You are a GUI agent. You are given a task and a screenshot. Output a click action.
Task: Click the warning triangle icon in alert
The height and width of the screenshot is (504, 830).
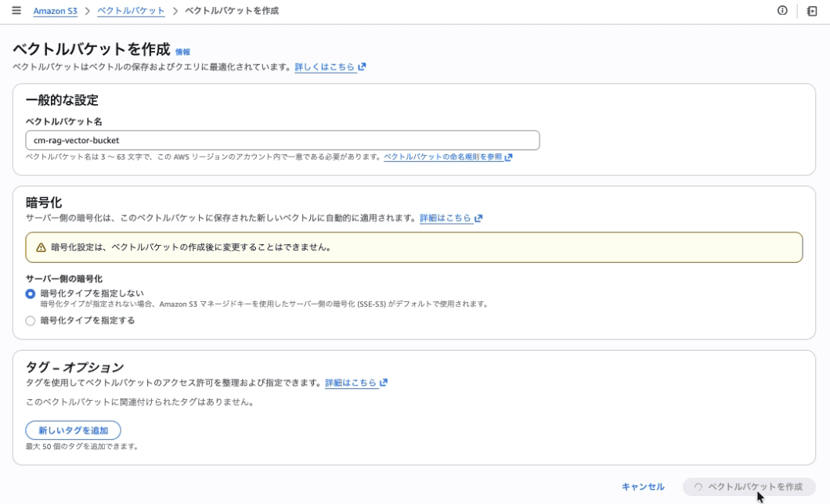point(41,247)
